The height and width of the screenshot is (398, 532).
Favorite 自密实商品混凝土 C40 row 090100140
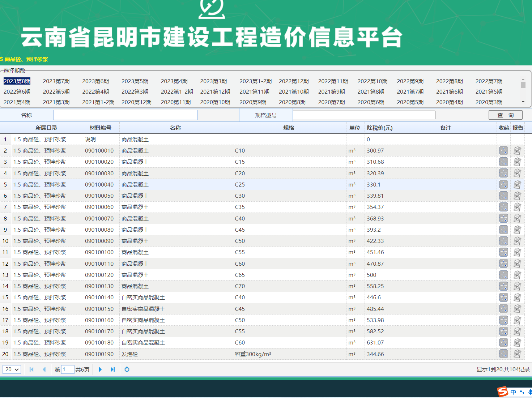[503, 298]
